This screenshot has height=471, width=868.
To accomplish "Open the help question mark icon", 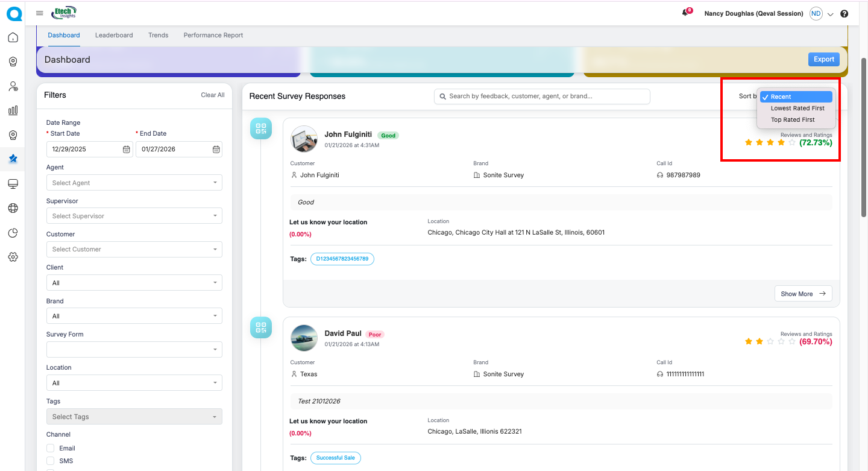I will 844,14.
